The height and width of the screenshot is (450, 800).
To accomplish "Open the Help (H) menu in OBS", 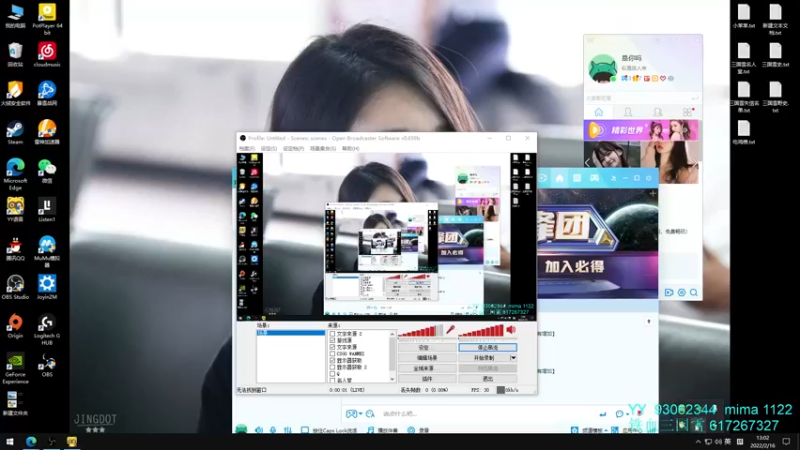I will (x=351, y=148).
